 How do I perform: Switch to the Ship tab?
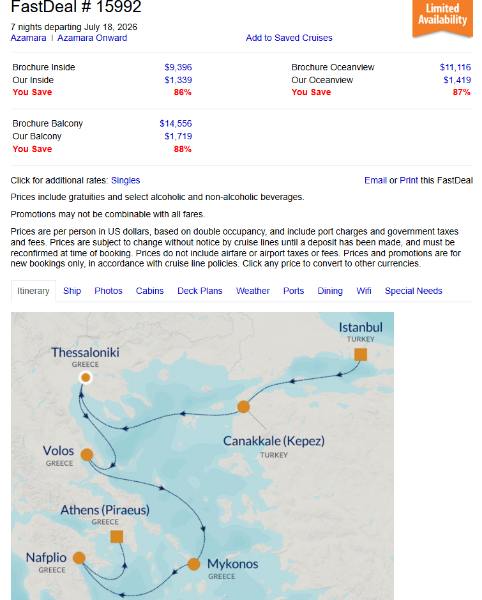click(x=72, y=291)
